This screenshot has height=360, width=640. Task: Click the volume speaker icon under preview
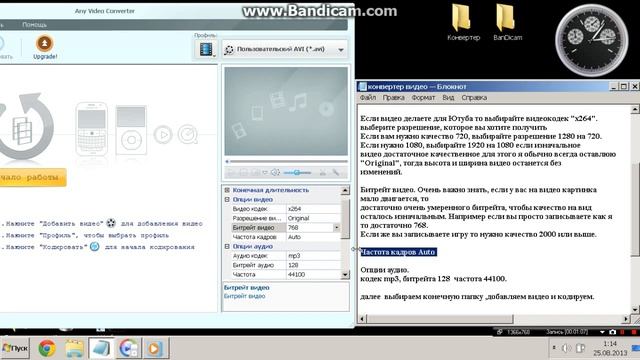point(276,173)
